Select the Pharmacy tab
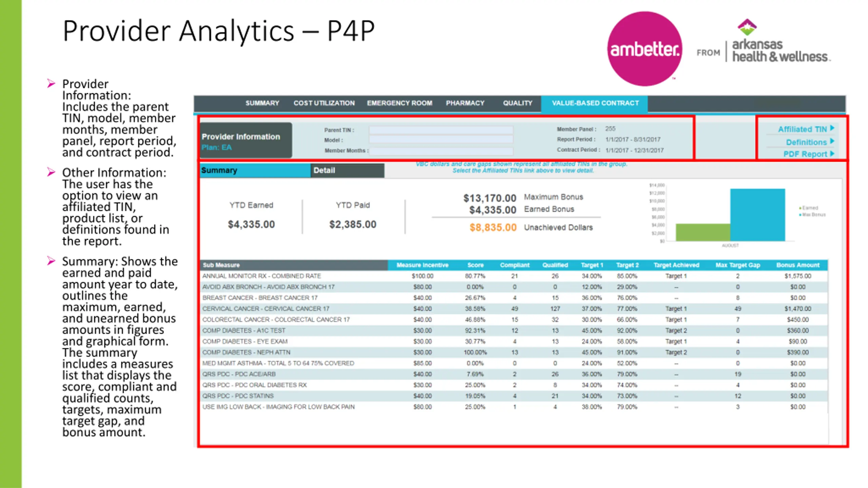868x488 pixels. click(x=465, y=103)
